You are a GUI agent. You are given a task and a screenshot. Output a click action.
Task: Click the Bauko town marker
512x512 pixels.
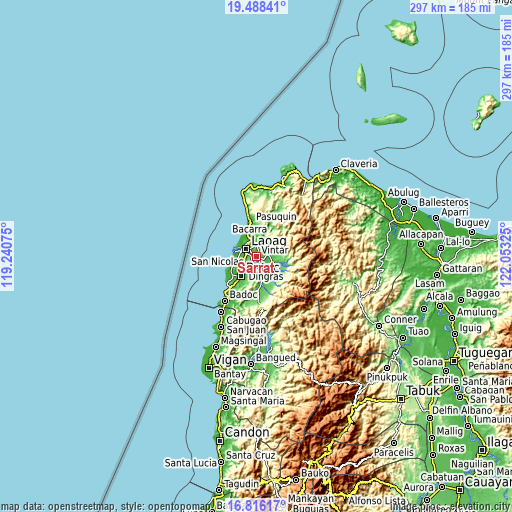click(296, 480)
